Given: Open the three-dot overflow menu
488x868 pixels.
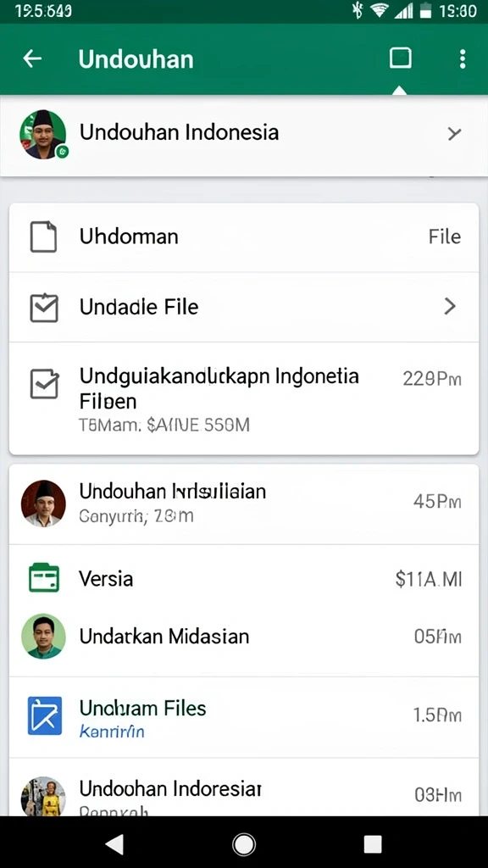Looking at the screenshot, I should tap(463, 58).
